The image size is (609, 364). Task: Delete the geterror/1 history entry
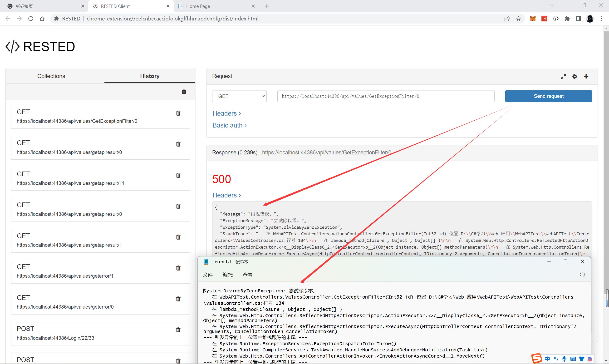(178, 268)
